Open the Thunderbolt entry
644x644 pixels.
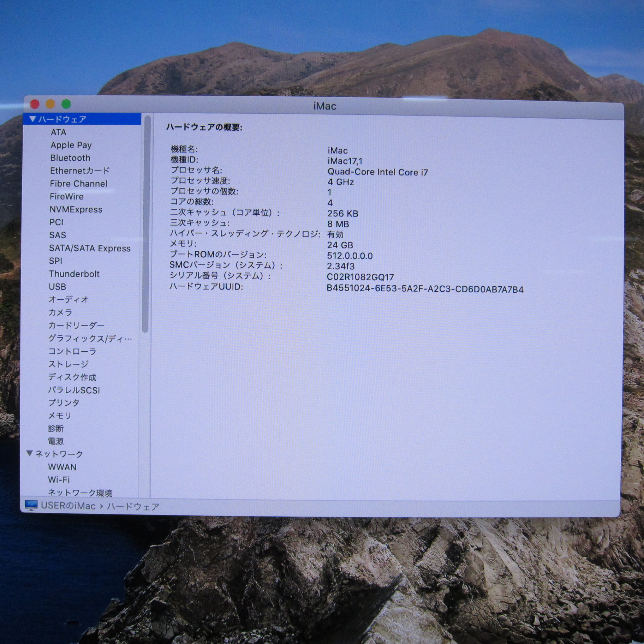(x=74, y=274)
